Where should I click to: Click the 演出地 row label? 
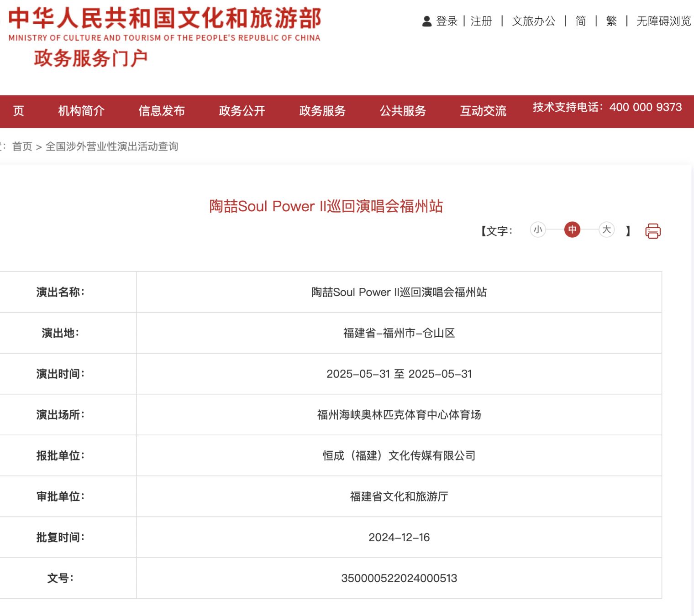click(60, 333)
